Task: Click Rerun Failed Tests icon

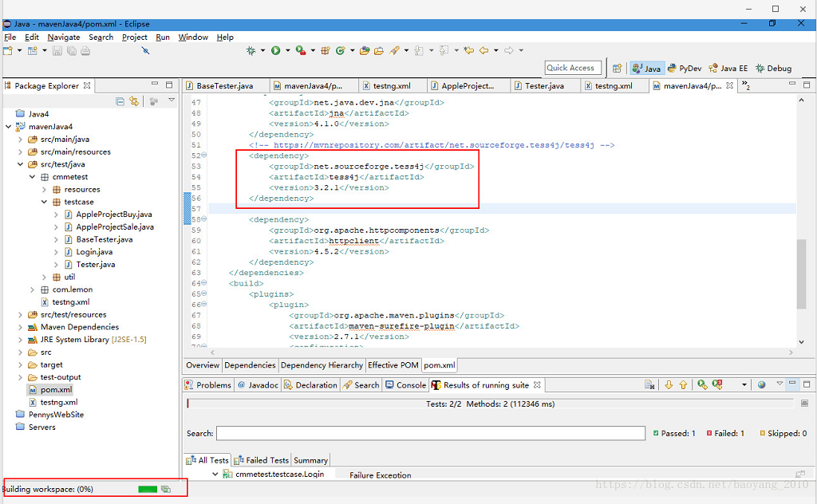Action: point(717,384)
